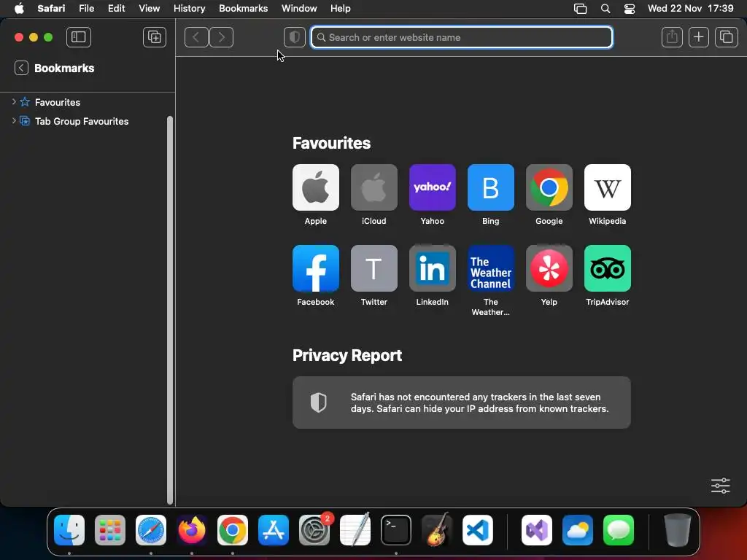The image size is (747, 560).
Task: Expand the Favourites bookmarks folder
Action: tap(14, 102)
